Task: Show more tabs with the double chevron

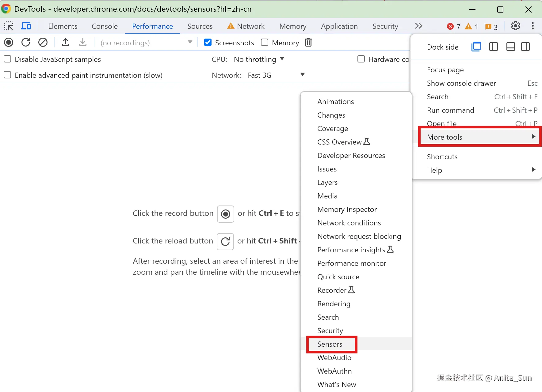Action: point(418,26)
